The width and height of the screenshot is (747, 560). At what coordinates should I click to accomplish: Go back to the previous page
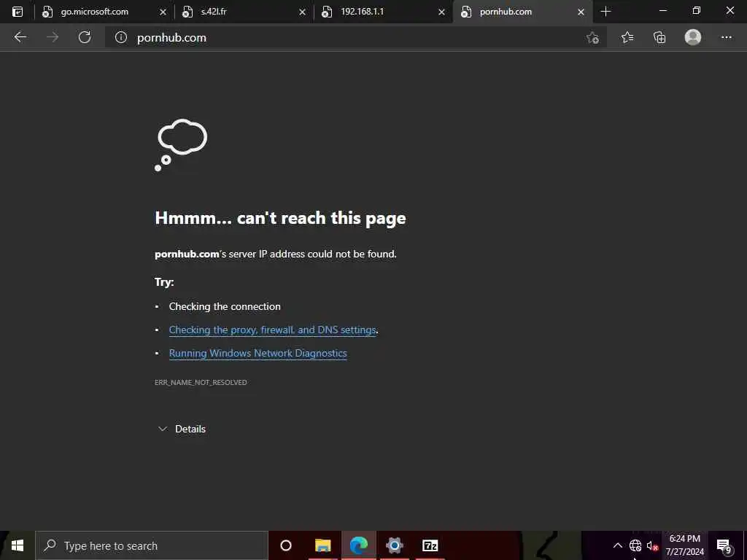20,37
